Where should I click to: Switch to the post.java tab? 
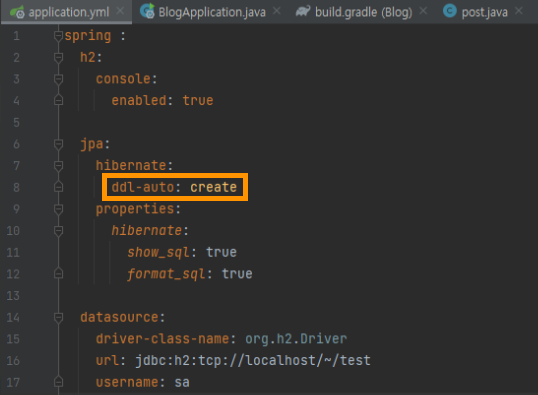(484, 12)
